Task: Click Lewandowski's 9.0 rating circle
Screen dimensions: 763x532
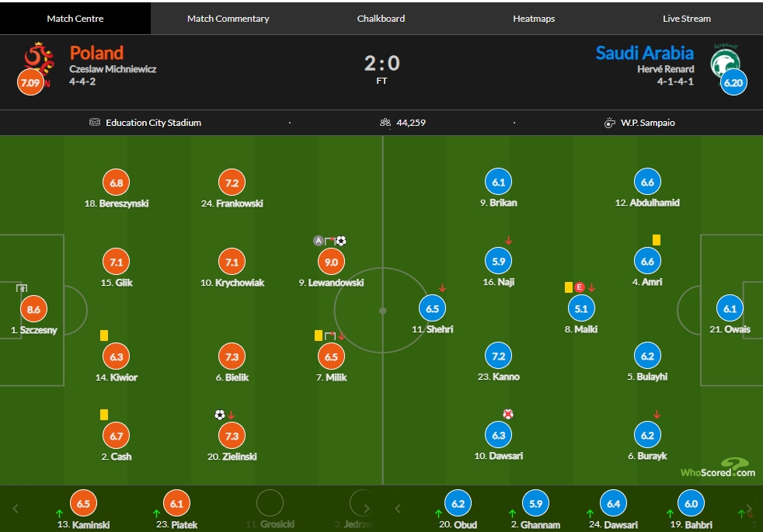Action: (x=331, y=262)
